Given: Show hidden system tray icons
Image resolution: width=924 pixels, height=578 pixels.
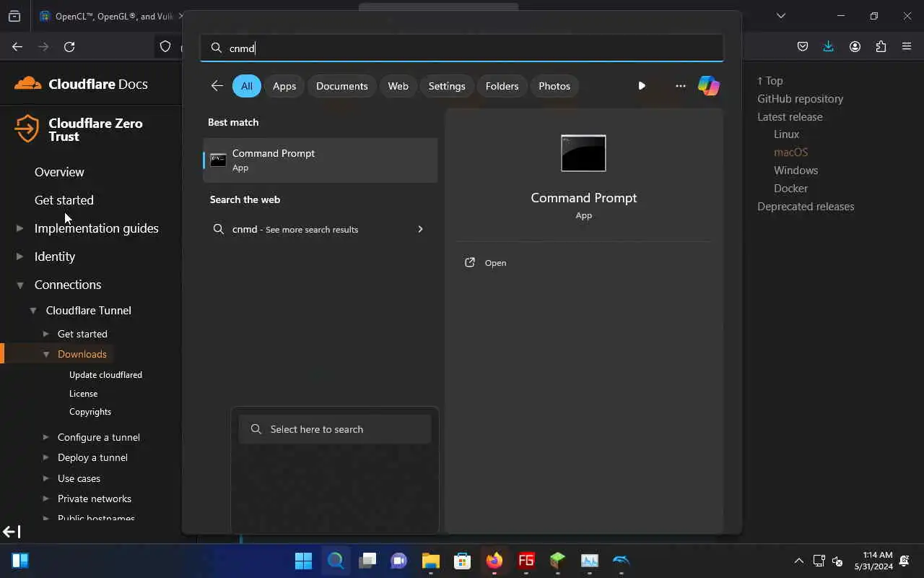Looking at the screenshot, I should (798, 561).
